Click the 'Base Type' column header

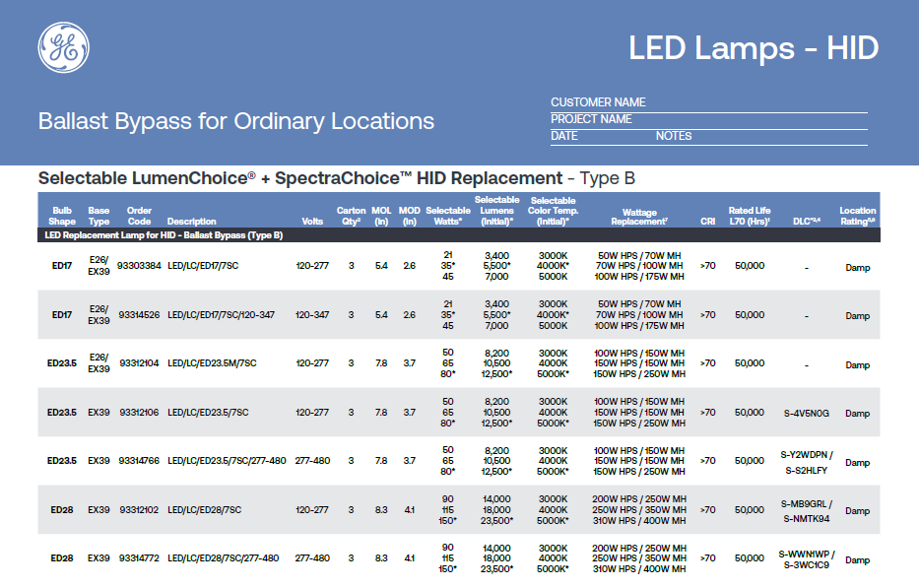click(98, 216)
